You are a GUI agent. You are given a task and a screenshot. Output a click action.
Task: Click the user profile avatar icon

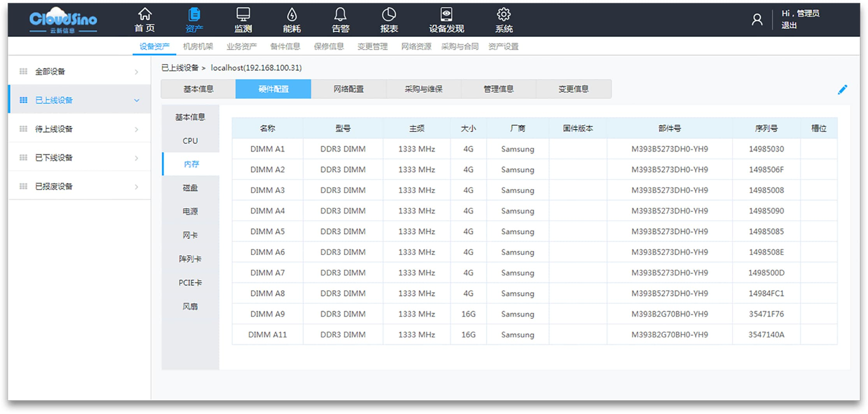[757, 19]
